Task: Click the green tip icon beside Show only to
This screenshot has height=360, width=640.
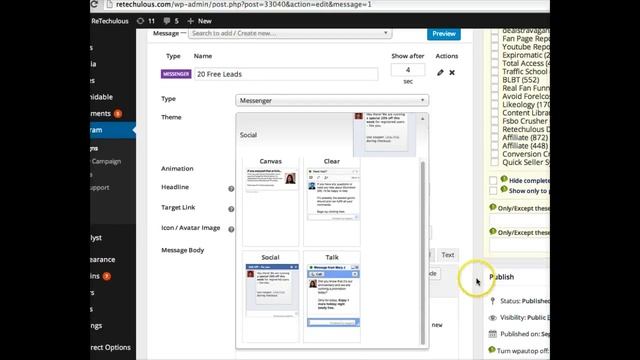Action: pos(504,189)
